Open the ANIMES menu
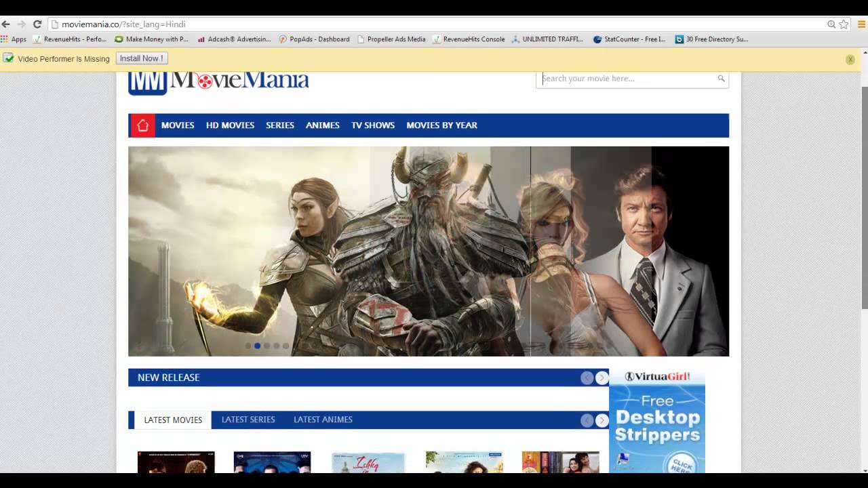Image resolution: width=868 pixels, height=488 pixels. [x=323, y=125]
